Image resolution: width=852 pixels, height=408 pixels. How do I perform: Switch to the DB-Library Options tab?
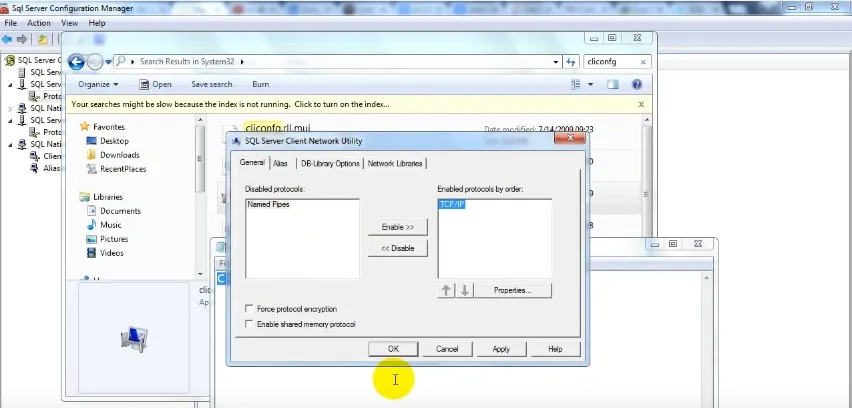(x=330, y=163)
